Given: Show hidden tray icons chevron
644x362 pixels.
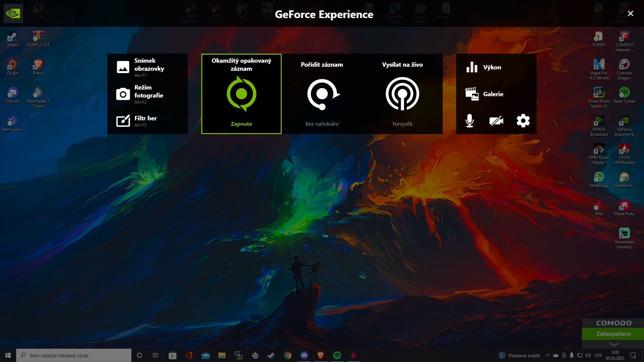Looking at the screenshot, I should [x=548, y=355].
